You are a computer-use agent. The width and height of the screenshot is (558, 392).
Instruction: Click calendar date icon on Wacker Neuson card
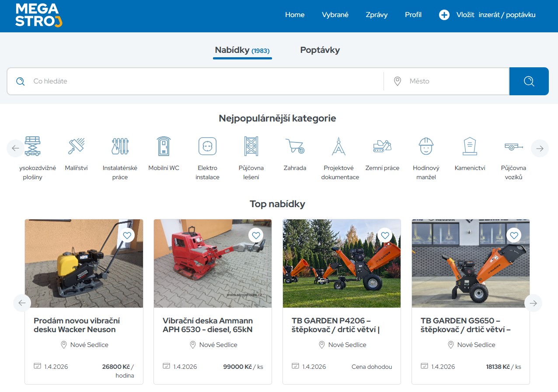click(37, 366)
